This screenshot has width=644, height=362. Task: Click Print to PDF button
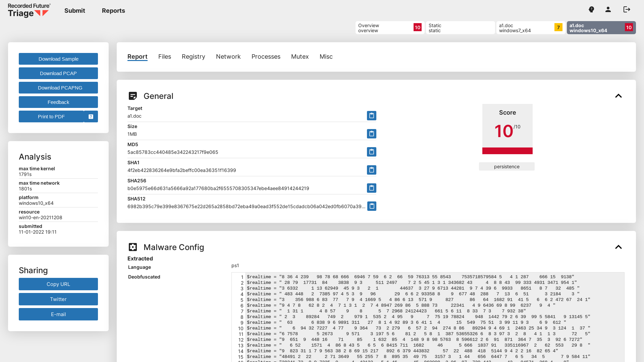pyautogui.click(x=51, y=117)
